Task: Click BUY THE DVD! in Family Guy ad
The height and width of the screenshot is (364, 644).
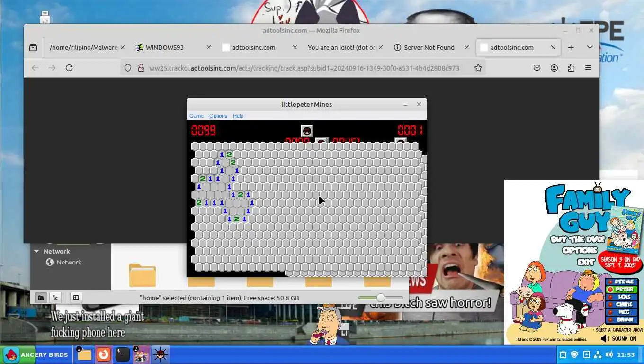Action: (577, 239)
